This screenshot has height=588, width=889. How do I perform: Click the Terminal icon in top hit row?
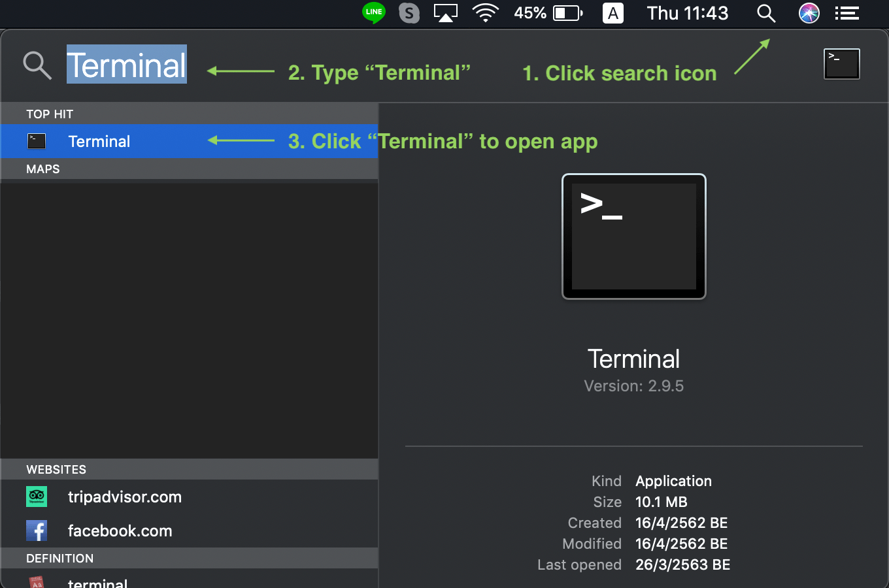click(x=37, y=141)
